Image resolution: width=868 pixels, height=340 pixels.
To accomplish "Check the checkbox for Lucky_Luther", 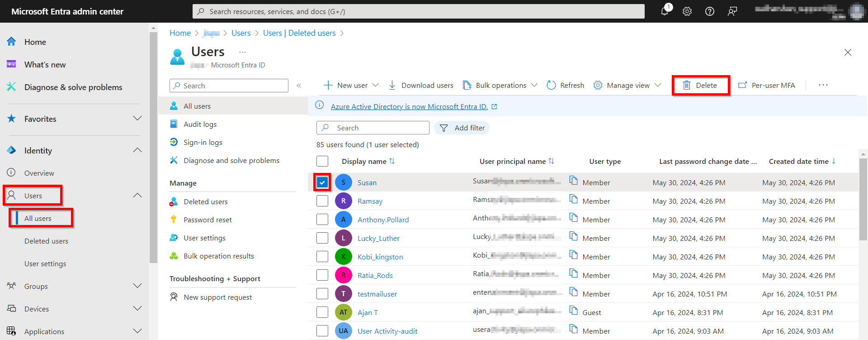I will [x=322, y=238].
